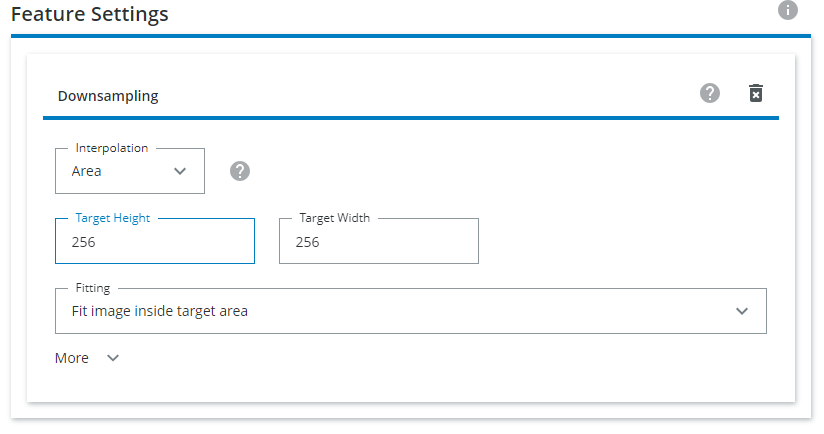
Task: Click into the Target Width field
Action: [x=379, y=242]
